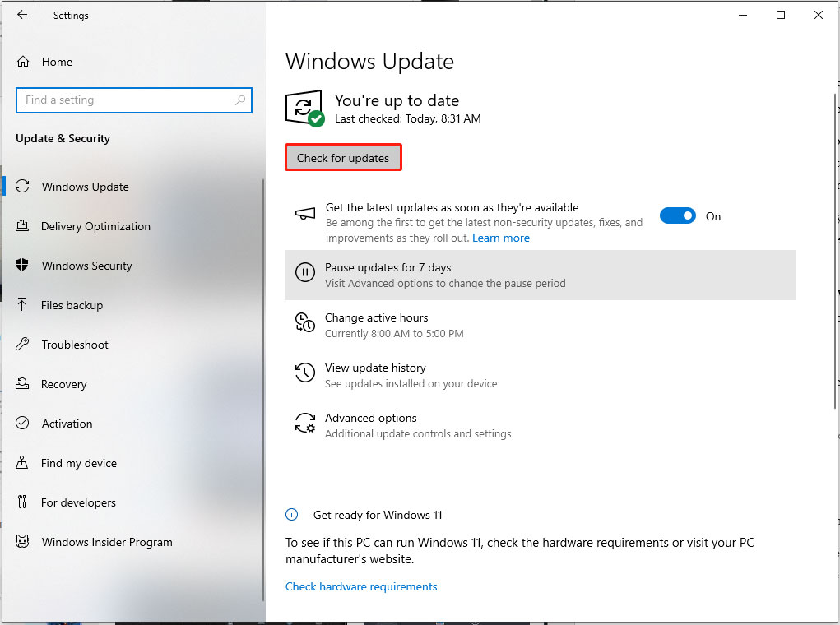This screenshot has width=840, height=625.
Task: Click the Windows Insider Program cat icon
Action: 22,541
